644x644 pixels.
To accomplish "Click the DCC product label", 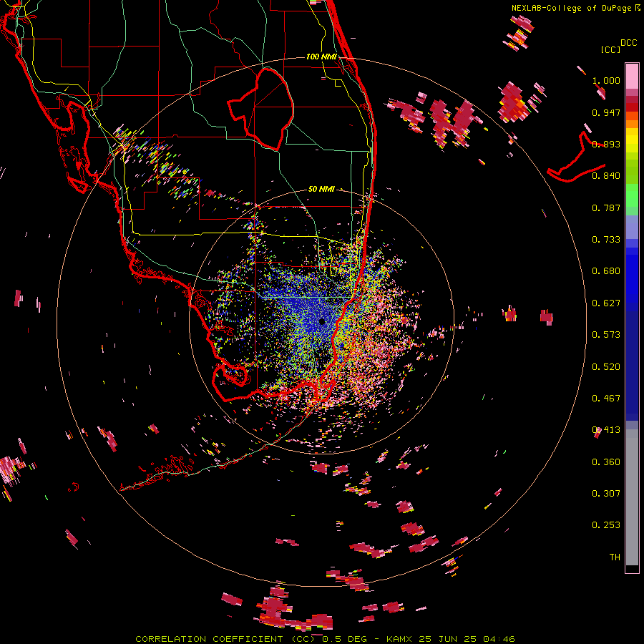I will (x=628, y=43).
